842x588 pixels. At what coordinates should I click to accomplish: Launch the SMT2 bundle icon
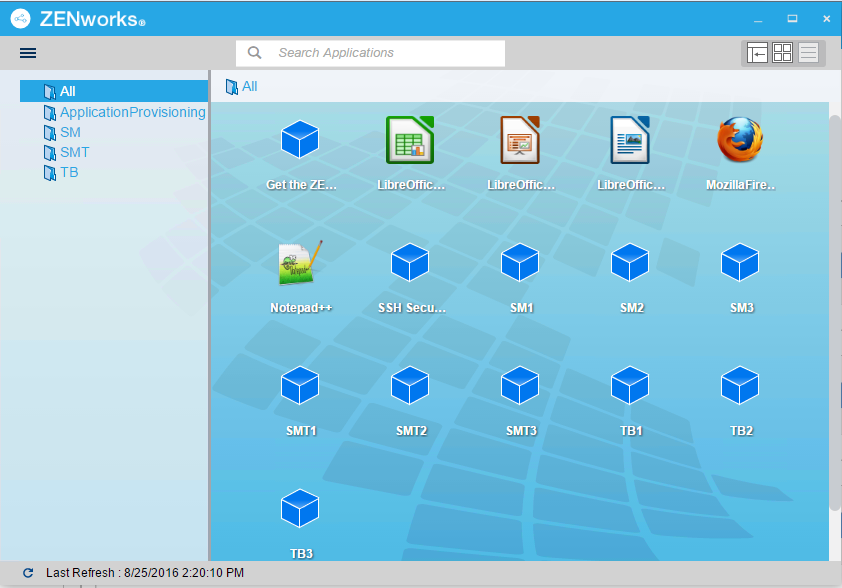tap(410, 385)
